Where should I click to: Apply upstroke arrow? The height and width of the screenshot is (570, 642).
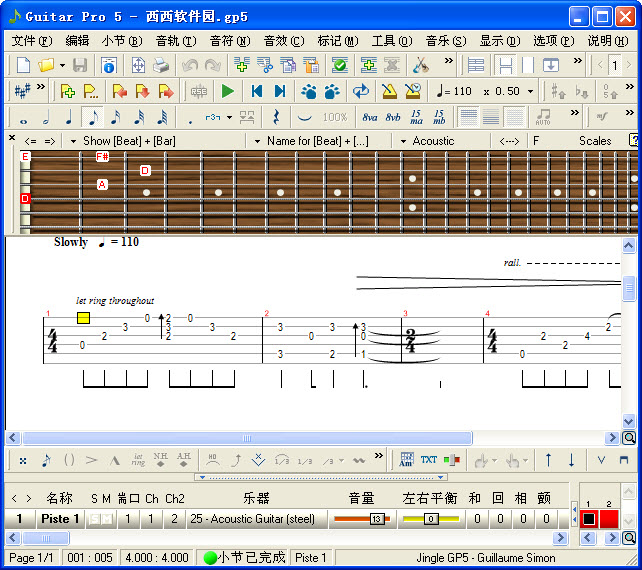548,460
